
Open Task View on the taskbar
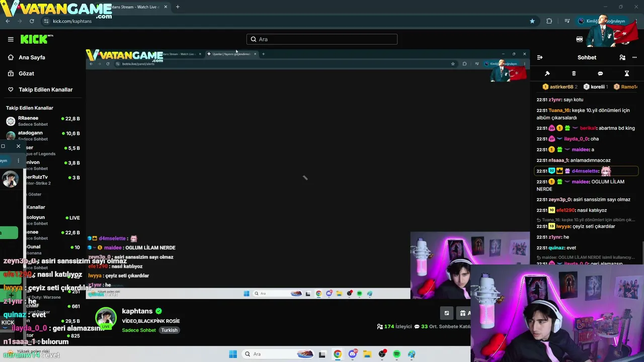tap(322, 354)
